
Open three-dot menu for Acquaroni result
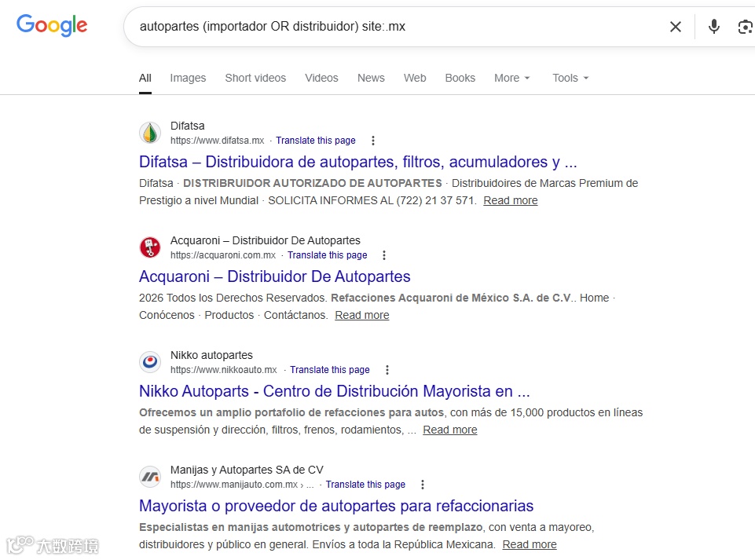(x=383, y=255)
